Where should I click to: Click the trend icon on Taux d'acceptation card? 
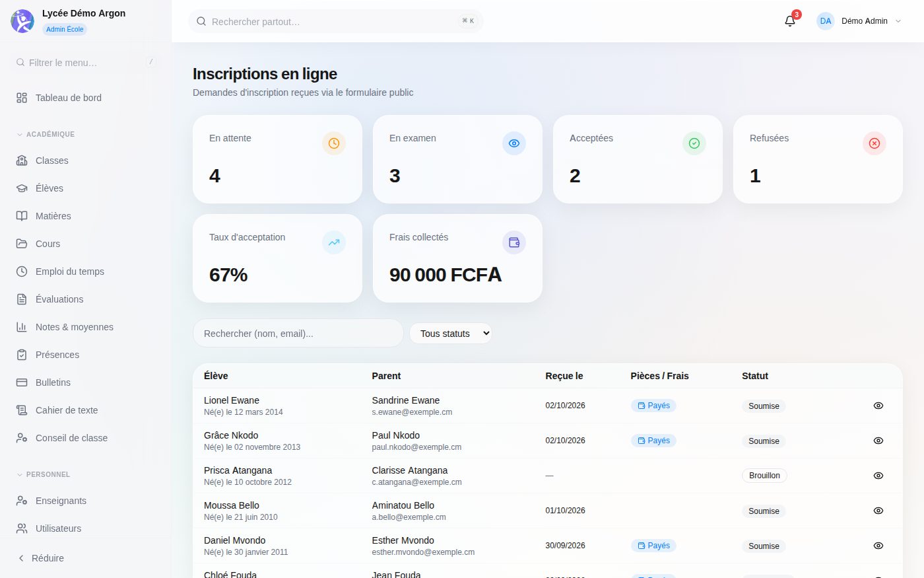334,242
